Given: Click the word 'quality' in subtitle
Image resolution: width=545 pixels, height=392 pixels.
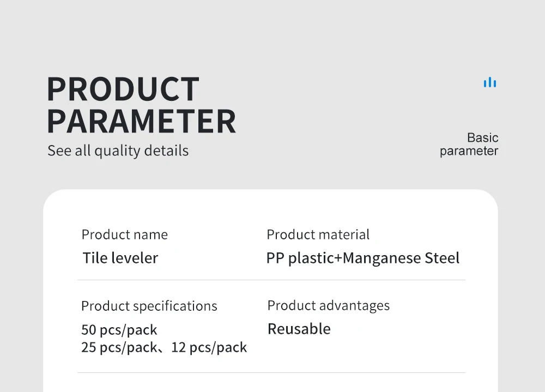Looking at the screenshot, I should tap(117, 152).
